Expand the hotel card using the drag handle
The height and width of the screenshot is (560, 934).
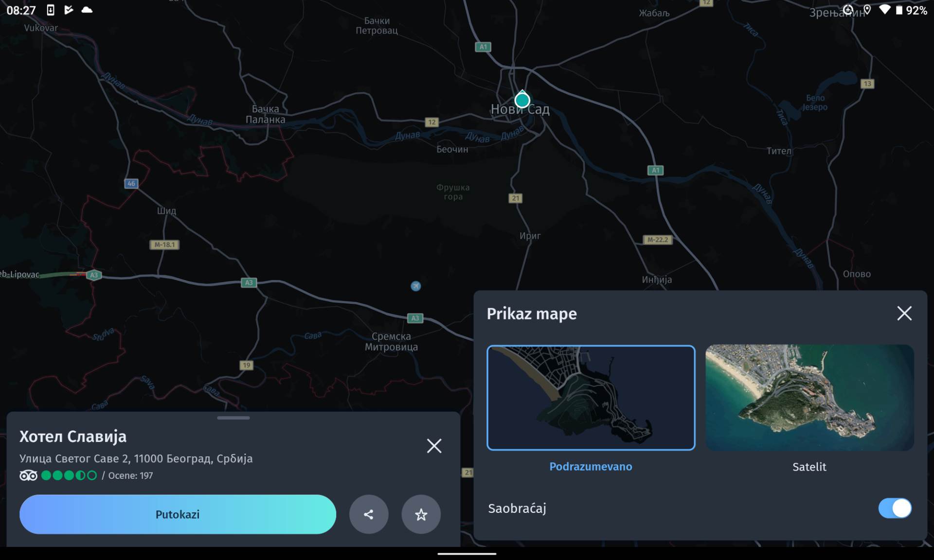click(x=233, y=418)
